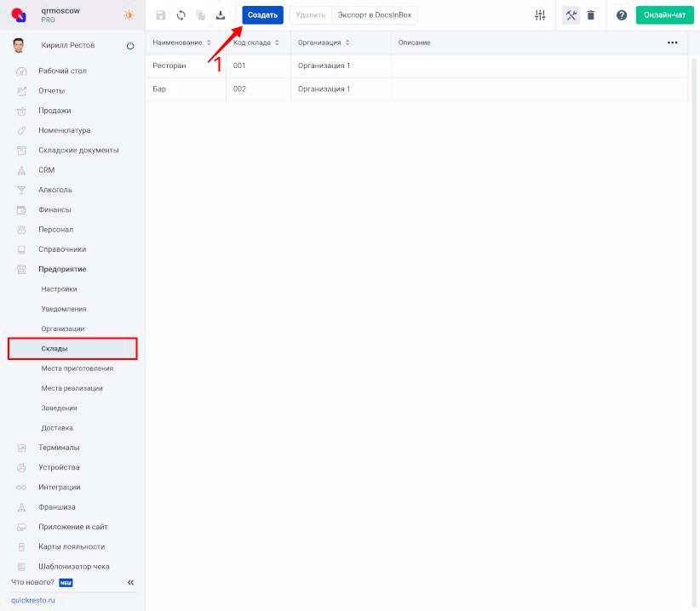Open Складские документы menu item
The height and width of the screenshot is (611, 700).
[78, 151]
